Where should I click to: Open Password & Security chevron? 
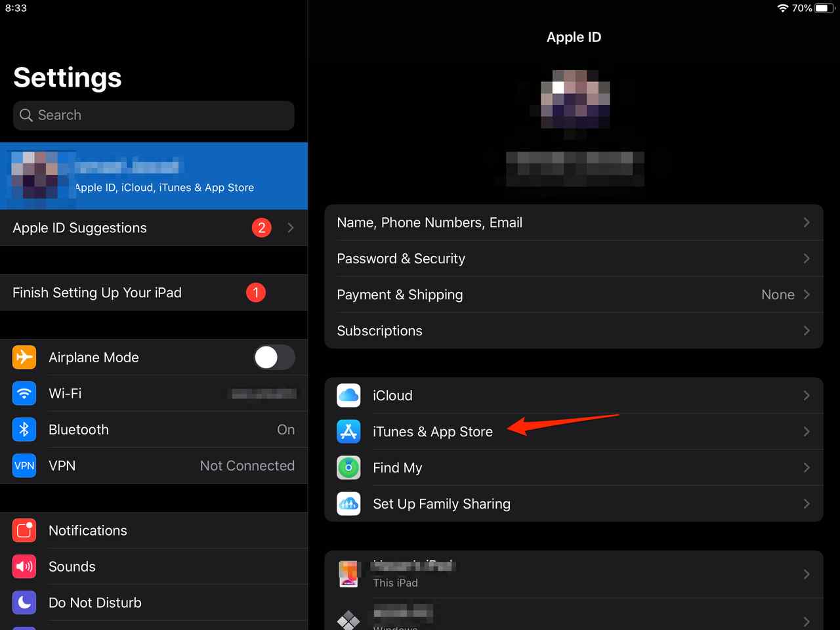tap(807, 259)
